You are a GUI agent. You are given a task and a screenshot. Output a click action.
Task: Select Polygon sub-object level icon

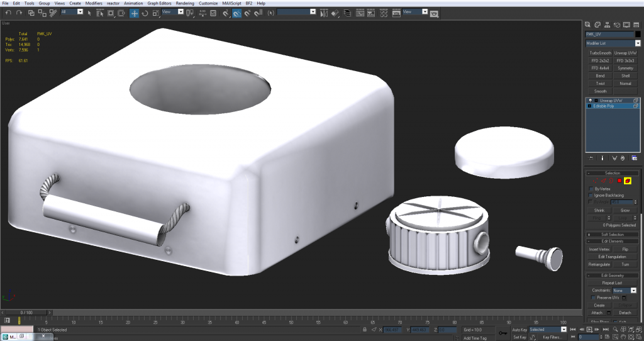coord(619,181)
